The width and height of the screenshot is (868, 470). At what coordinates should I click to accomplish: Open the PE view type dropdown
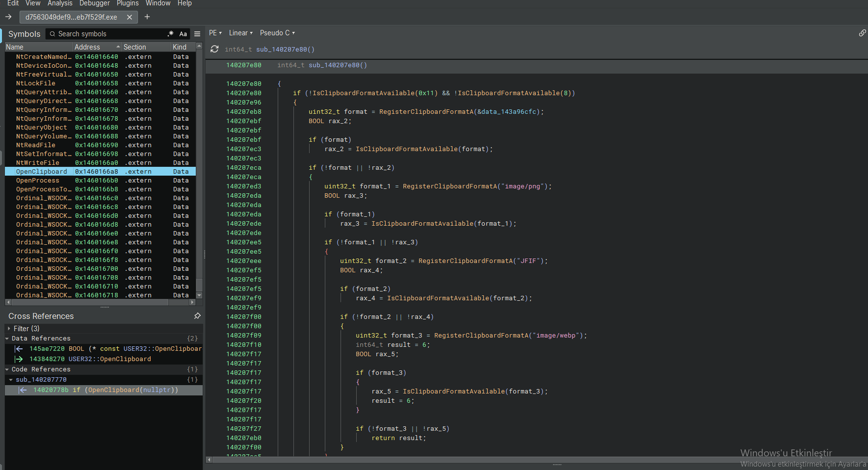(x=215, y=33)
